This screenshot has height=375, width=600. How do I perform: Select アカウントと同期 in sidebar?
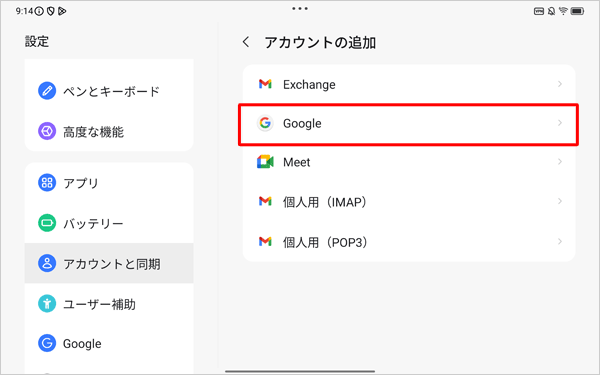[x=109, y=263]
